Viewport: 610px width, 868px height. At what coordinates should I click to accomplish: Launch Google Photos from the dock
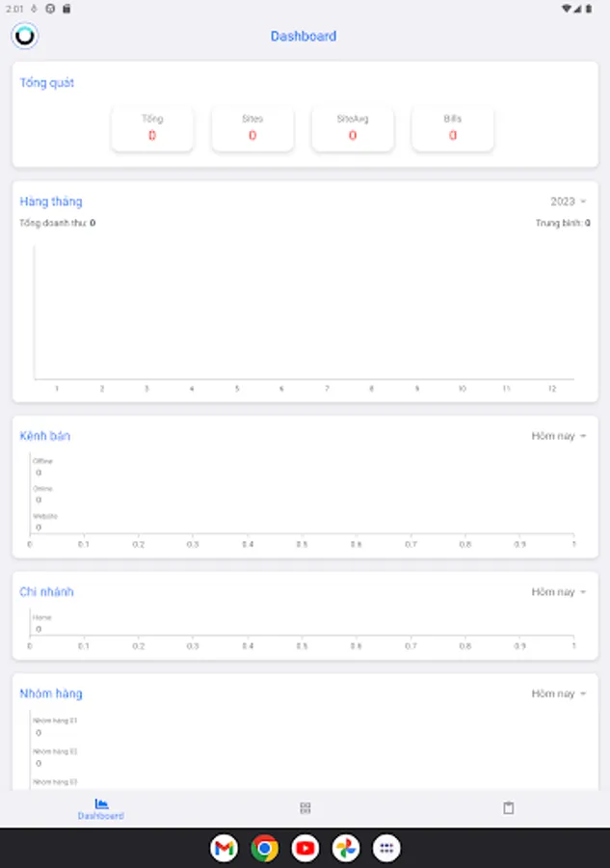(x=346, y=848)
